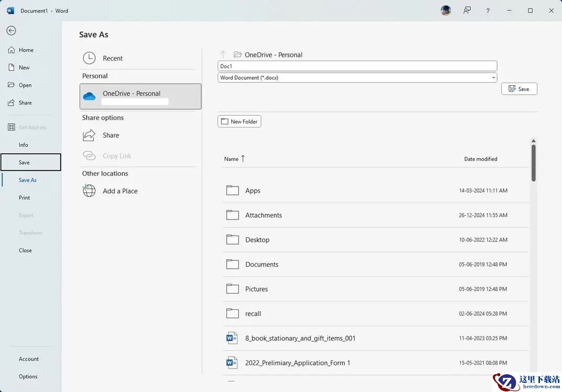
Task: Click the New blank page icon
Action: point(12,67)
